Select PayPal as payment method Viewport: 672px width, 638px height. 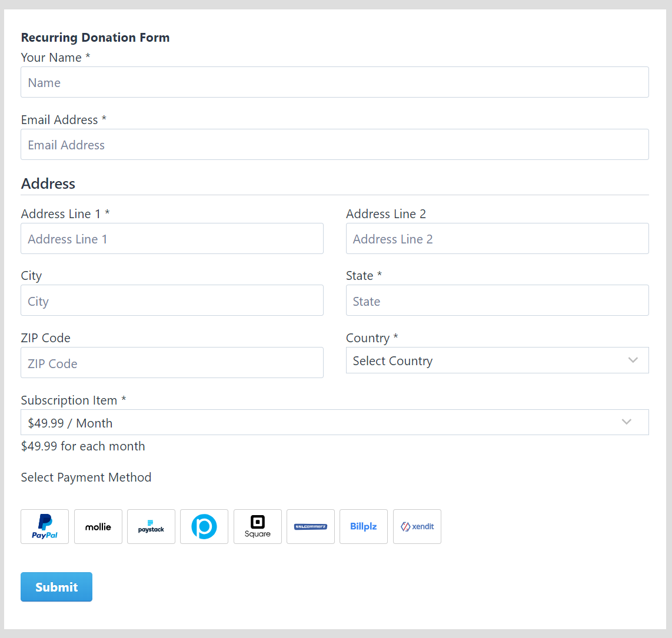45,526
